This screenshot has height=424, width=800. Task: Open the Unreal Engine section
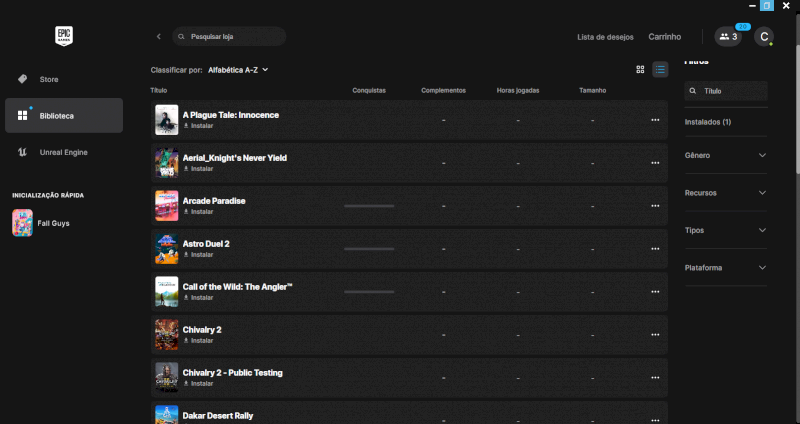pos(64,152)
